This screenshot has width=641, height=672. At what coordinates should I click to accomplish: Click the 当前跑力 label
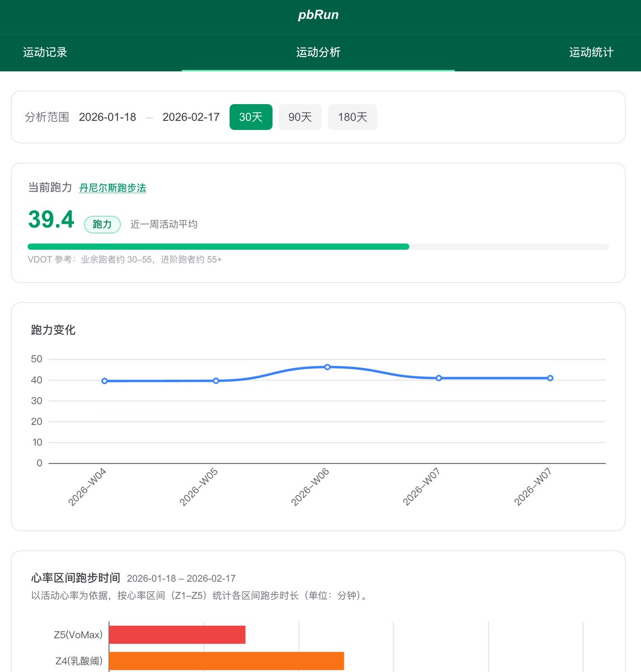tap(50, 188)
